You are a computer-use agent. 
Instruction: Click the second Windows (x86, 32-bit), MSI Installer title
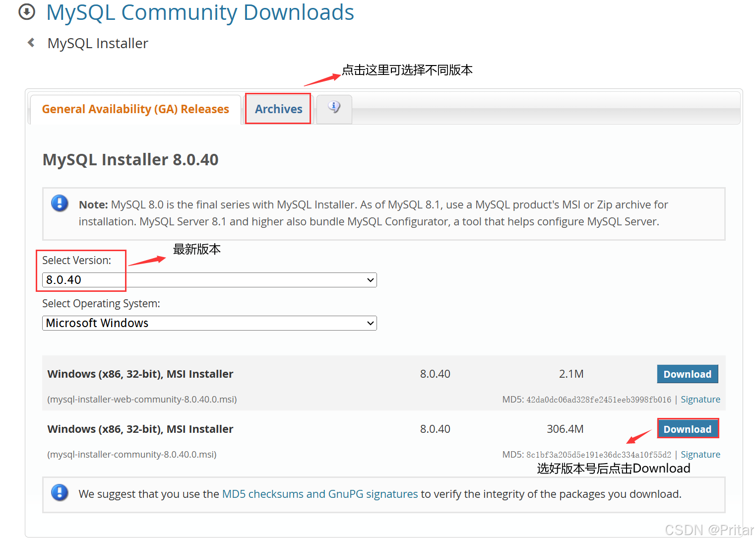click(x=140, y=429)
